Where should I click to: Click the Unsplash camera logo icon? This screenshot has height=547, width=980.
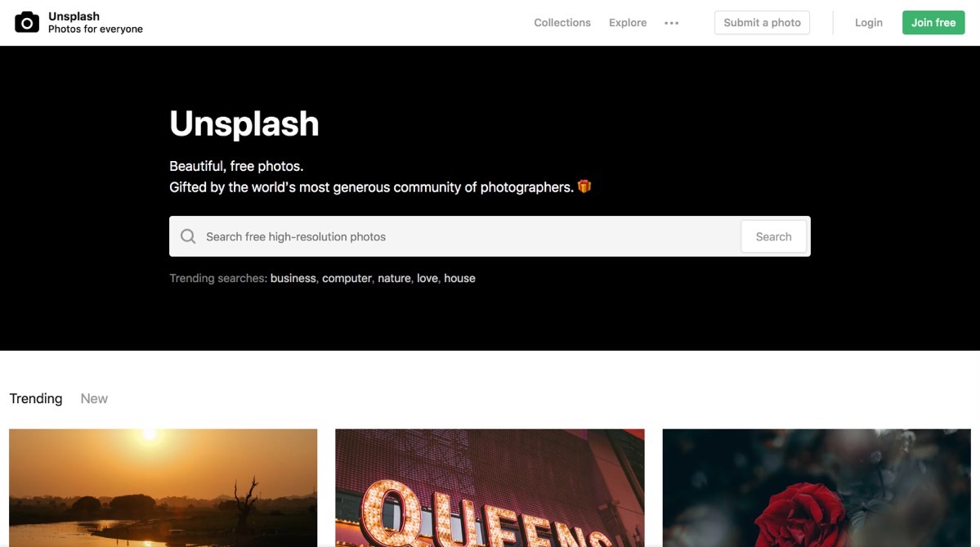[27, 23]
